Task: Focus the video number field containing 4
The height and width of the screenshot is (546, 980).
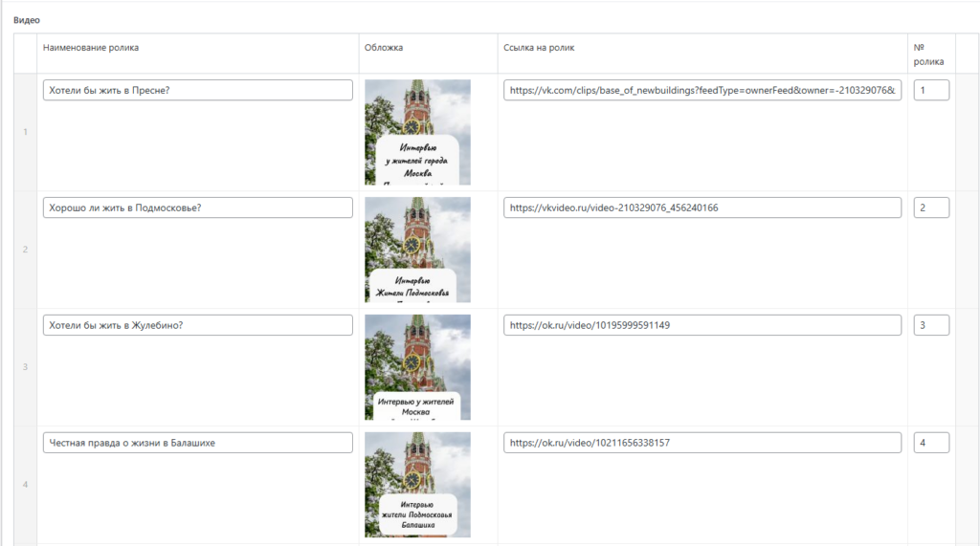Action: 931,443
